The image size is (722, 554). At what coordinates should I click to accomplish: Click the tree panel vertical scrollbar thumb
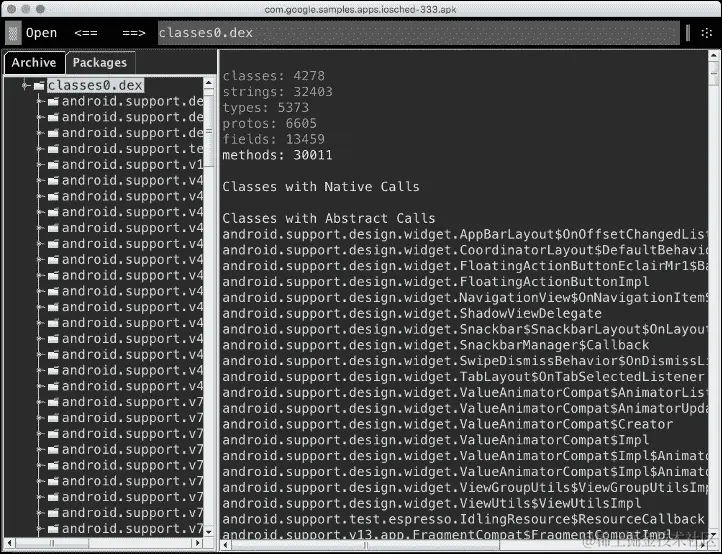point(209,131)
